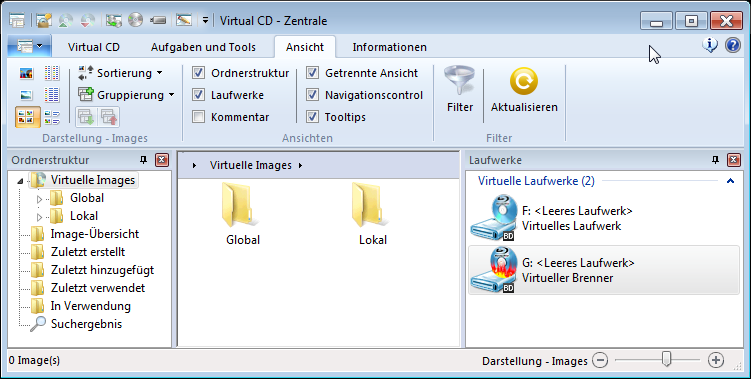
Task: Close the Laufwerke panel
Action: (x=734, y=160)
